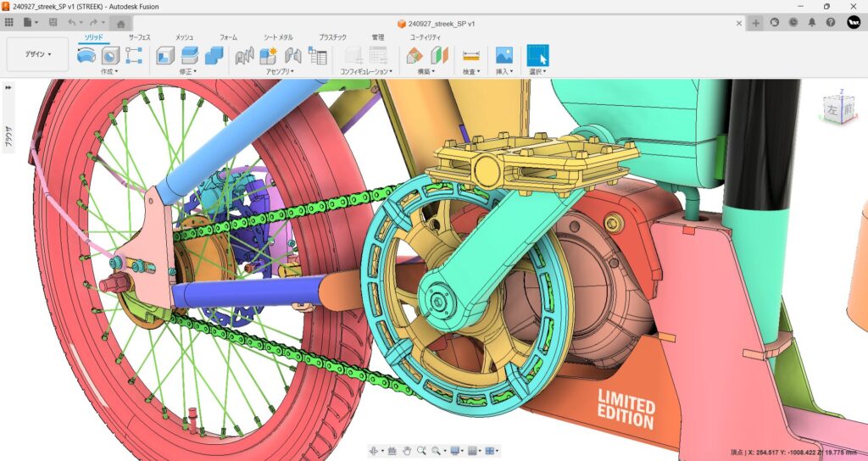
Task: Switch to the 管理 tab
Action: (x=377, y=37)
